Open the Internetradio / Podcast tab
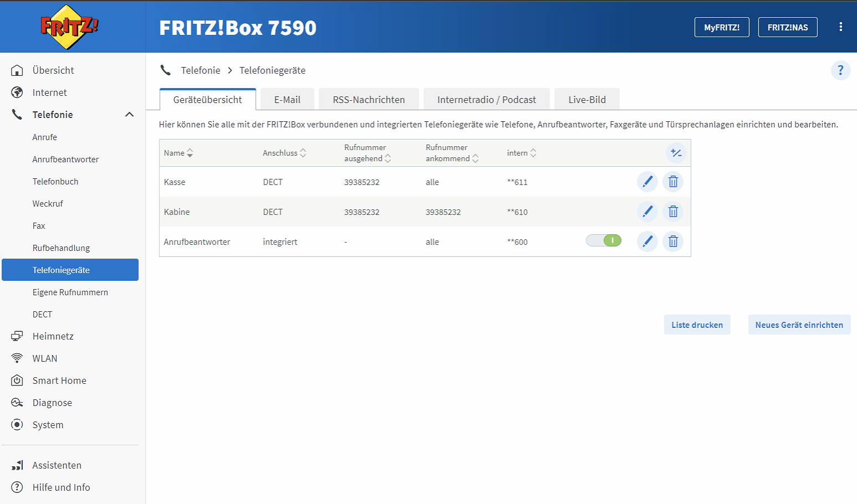This screenshot has height=504, width=857. [x=486, y=100]
